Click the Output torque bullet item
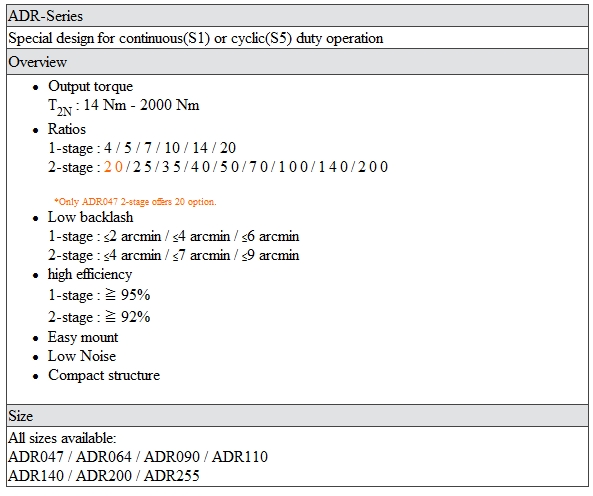This screenshot has height=496, width=593. [x=90, y=86]
